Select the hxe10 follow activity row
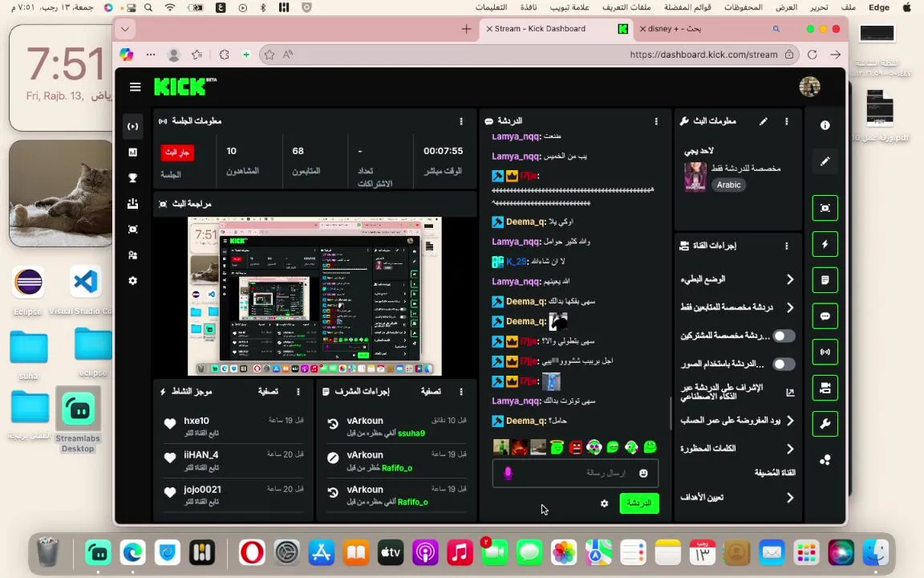This screenshot has width=924, height=578. tap(234, 425)
